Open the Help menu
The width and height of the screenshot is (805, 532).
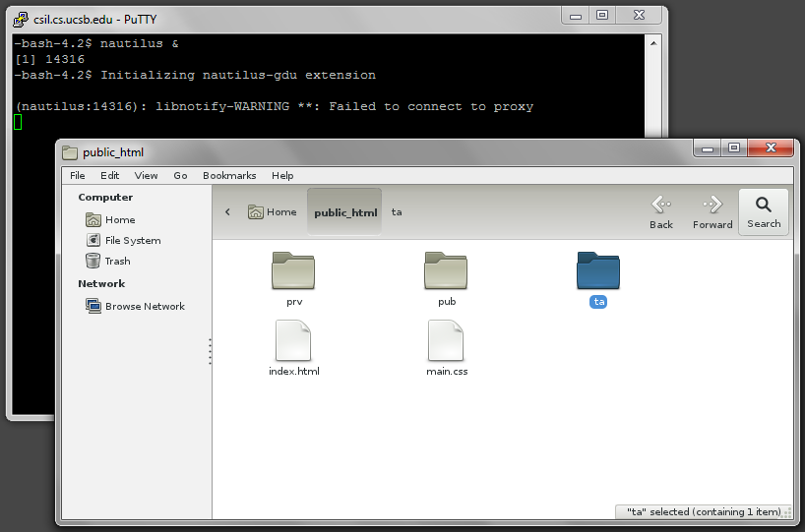point(282,175)
